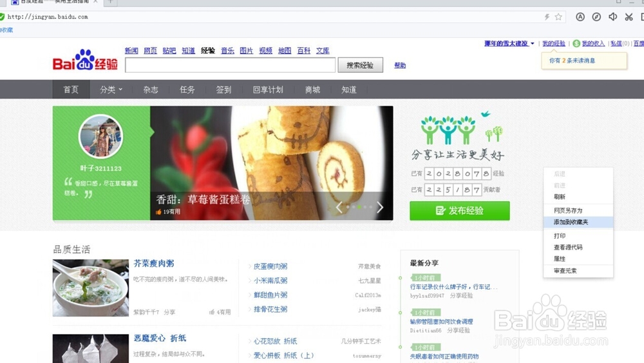Open the 回享计划 navigation tab
This screenshot has width=644, height=363.
pyautogui.click(x=268, y=90)
